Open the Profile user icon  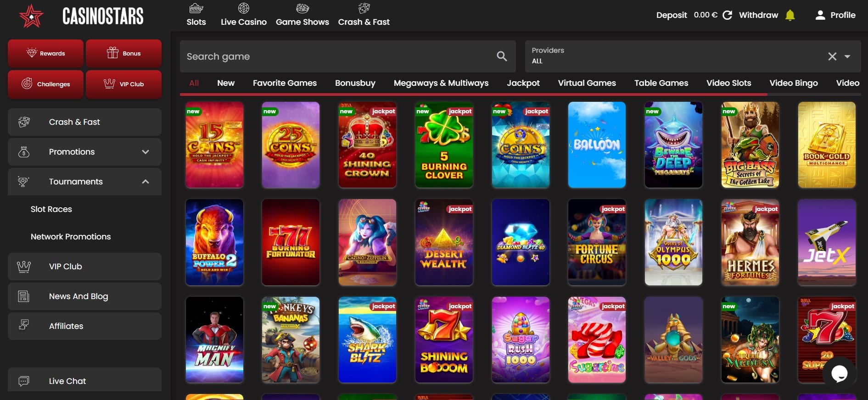pyautogui.click(x=820, y=15)
